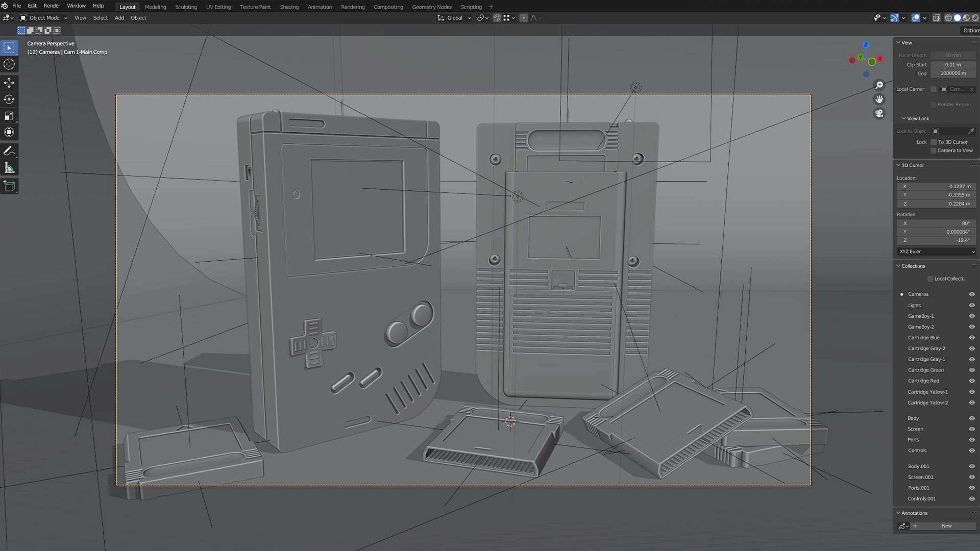Hide the GameBoy-1 collection

tap(971, 316)
